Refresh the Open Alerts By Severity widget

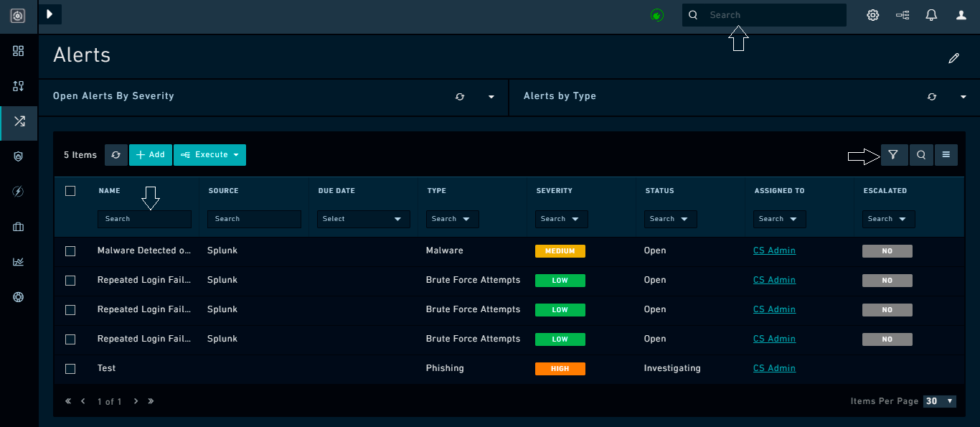(460, 96)
